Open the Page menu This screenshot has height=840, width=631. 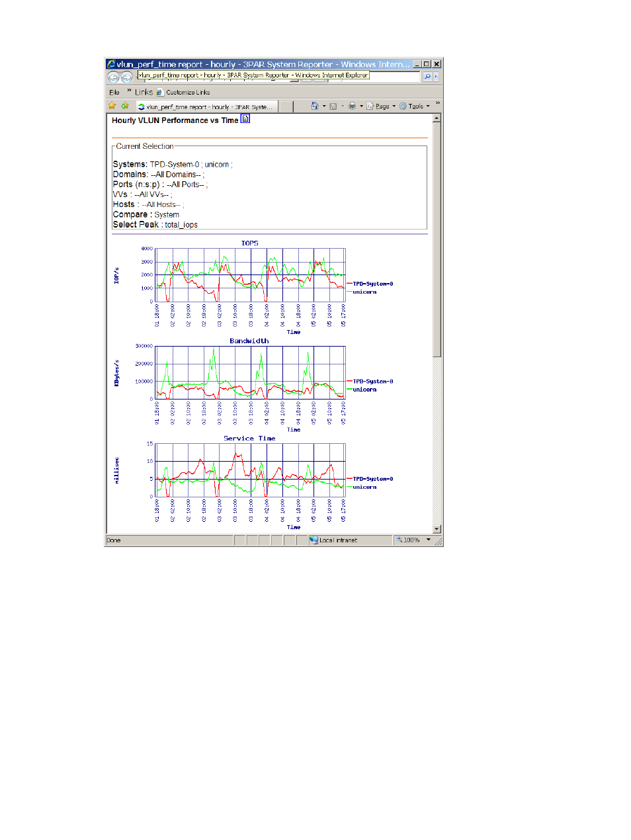(x=381, y=106)
